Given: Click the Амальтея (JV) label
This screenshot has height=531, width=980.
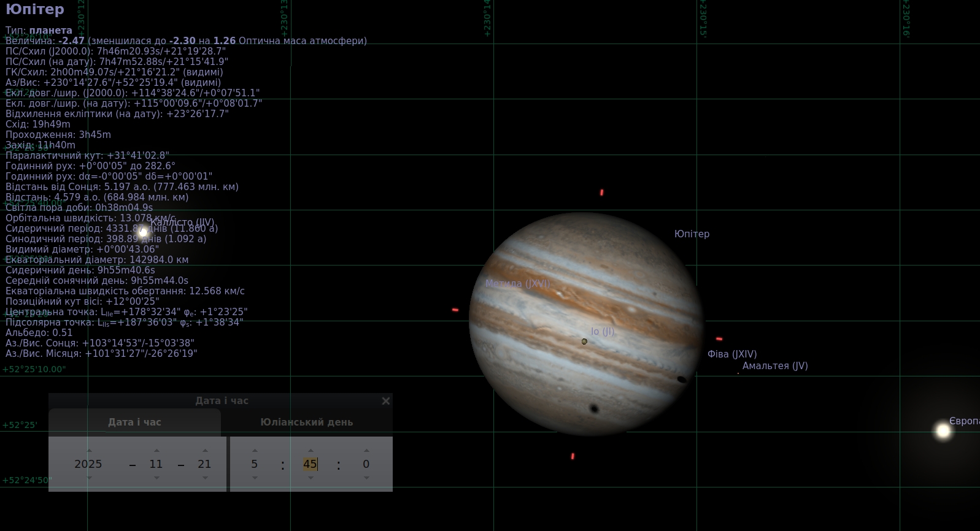Looking at the screenshot, I should (775, 365).
